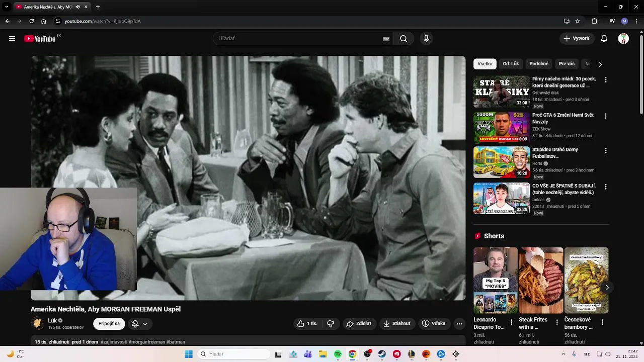
Task: Open Stupídne Drahé Domy thumbnail
Action: pyautogui.click(x=502, y=162)
